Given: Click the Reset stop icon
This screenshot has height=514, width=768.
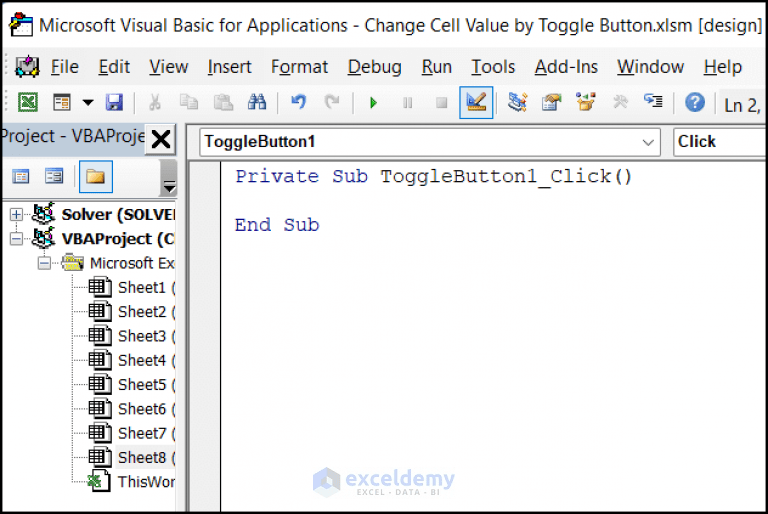Looking at the screenshot, I should 441,103.
